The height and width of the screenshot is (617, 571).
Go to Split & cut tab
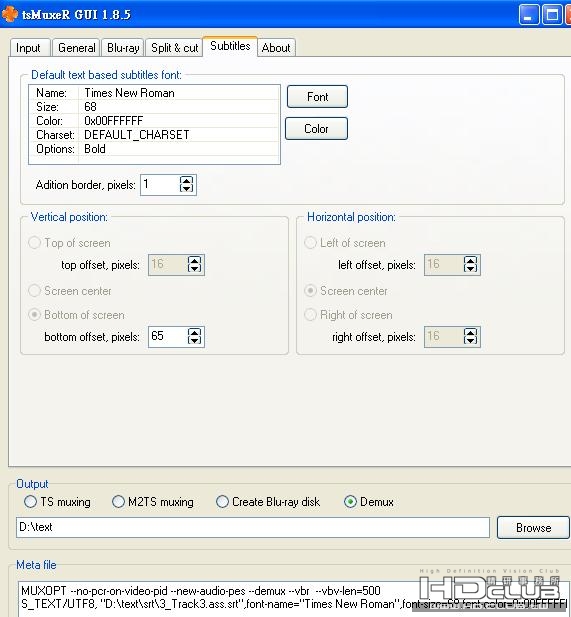(174, 48)
